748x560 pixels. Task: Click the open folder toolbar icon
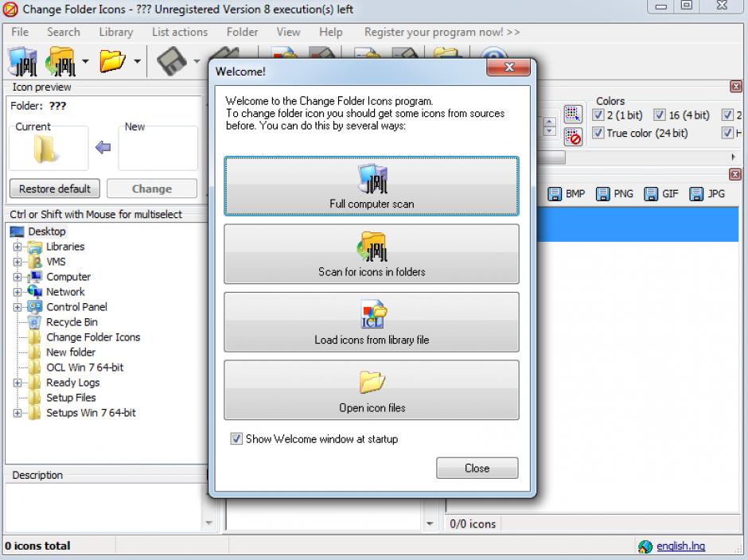(112, 61)
